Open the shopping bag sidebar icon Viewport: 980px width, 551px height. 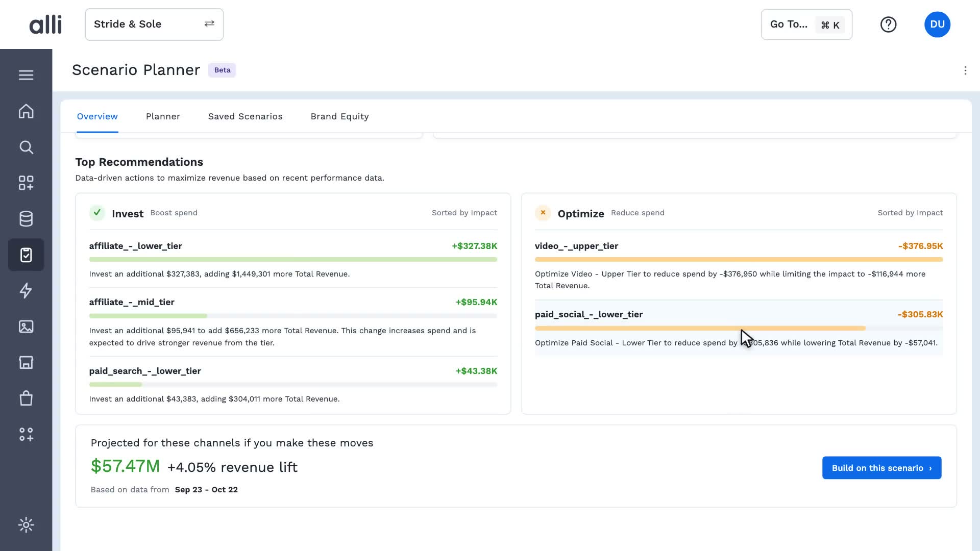pos(26,398)
